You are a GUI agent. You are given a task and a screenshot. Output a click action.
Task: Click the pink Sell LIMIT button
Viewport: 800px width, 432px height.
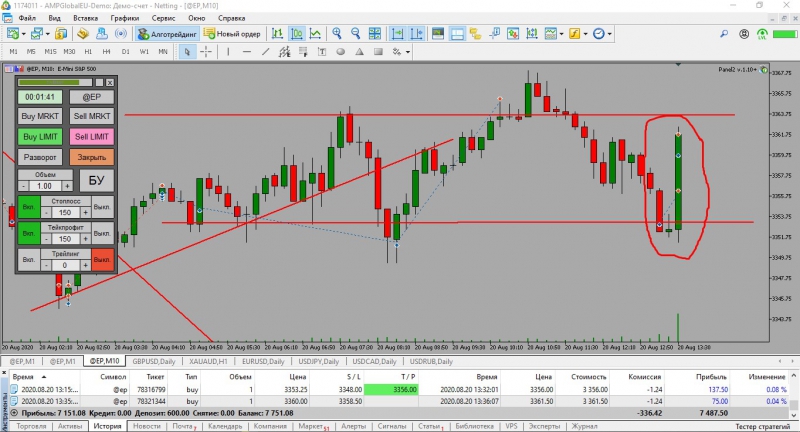tap(92, 137)
